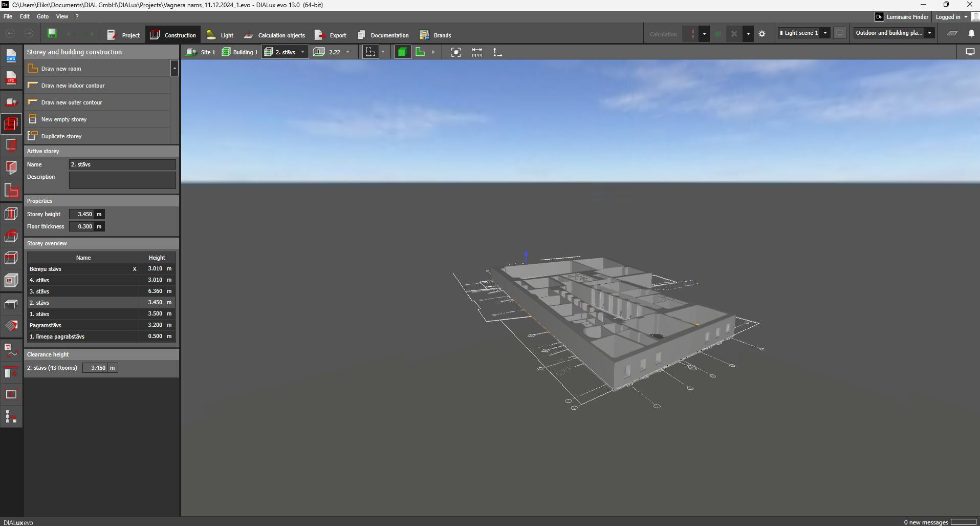Select the measure distance ruler tool
980x526 pixels.
[x=477, y=52]
